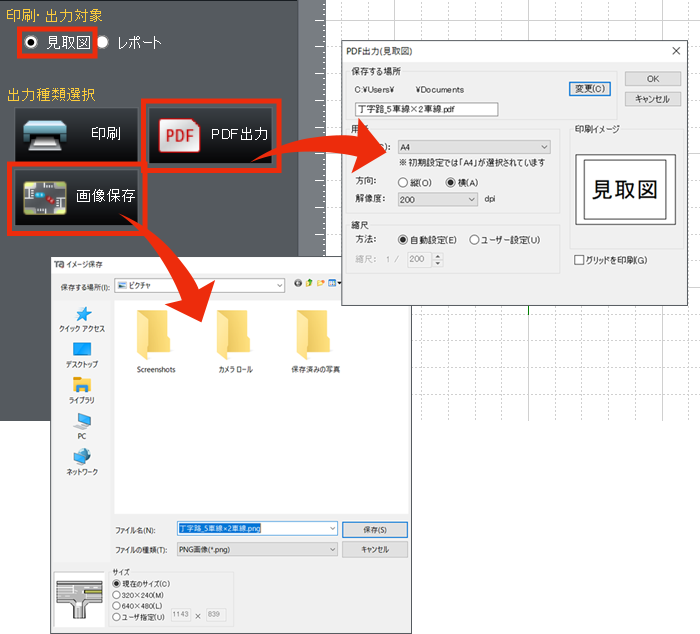Click キャンセル in the PDF出力 dialog
The width and height of the screenshot is (700, 634).
point(653,99)
